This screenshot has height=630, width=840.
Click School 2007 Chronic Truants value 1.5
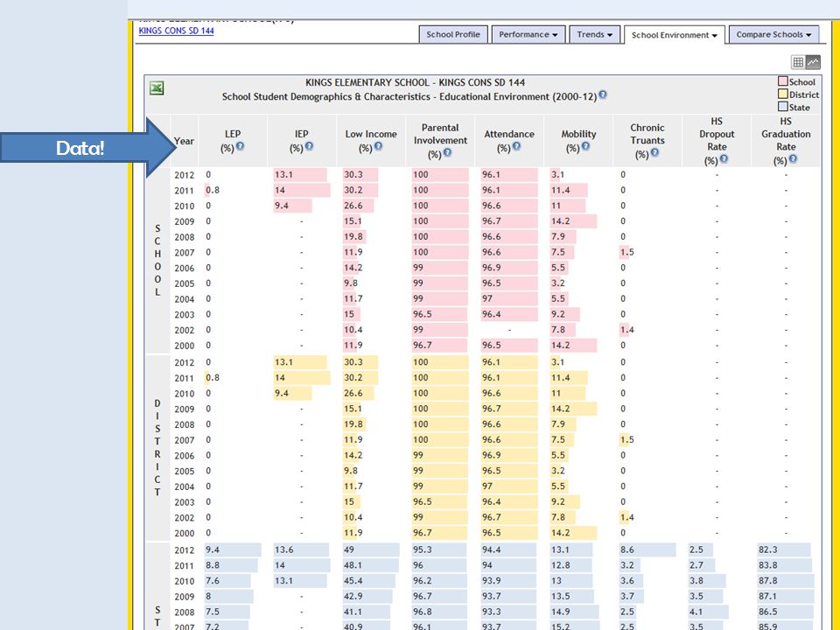(x=627, y=252)
